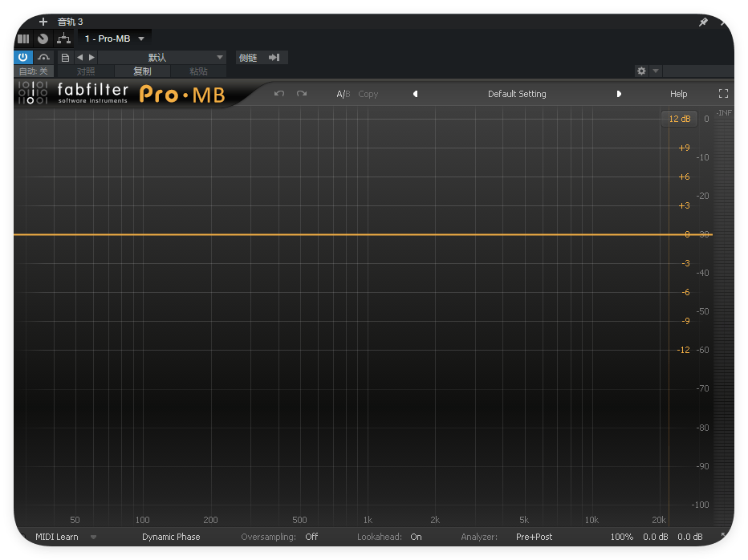Open Analyzer Pre+Post options
Screen dimensions: 748x560
[535, 537]
